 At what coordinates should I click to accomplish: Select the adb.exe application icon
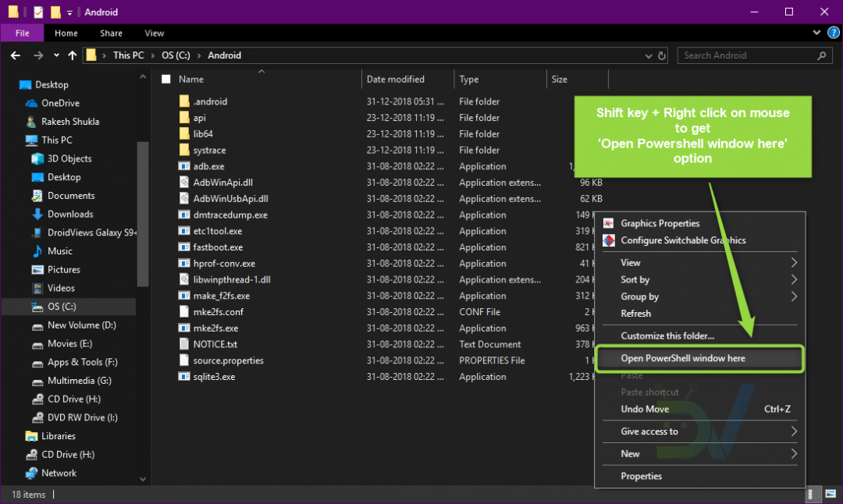pyautogui.click(x=184, y=166)
